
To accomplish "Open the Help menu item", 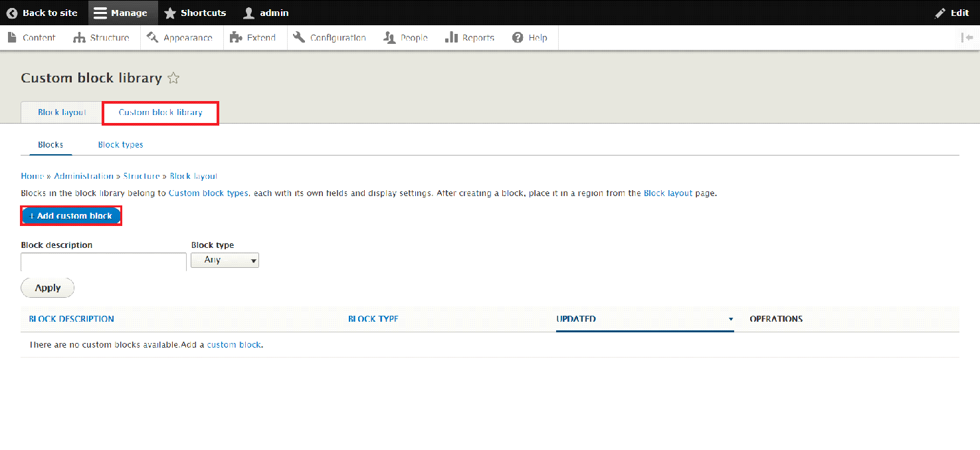I will [530, 38].
